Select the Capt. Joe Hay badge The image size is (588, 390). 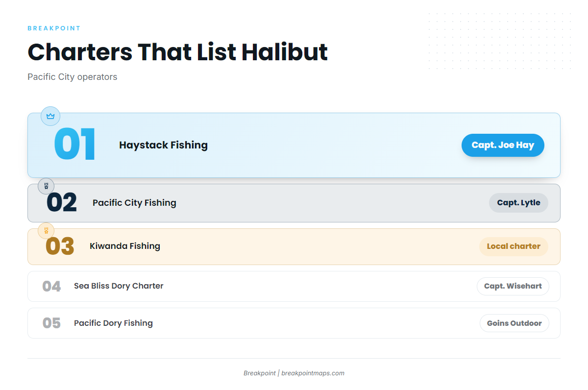(503, 145)
